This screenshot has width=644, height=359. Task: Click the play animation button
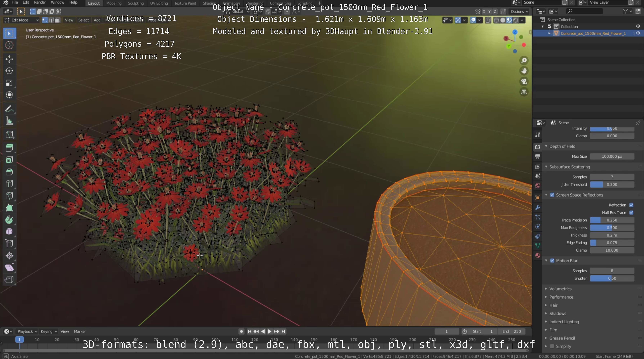click(270, 331)
